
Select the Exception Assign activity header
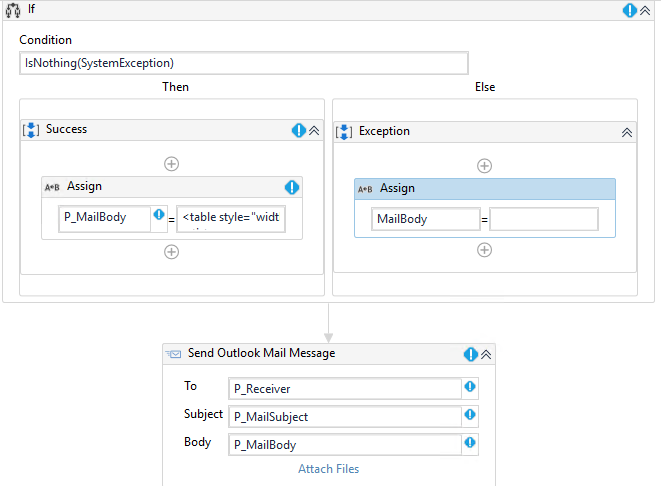(485, 189)
